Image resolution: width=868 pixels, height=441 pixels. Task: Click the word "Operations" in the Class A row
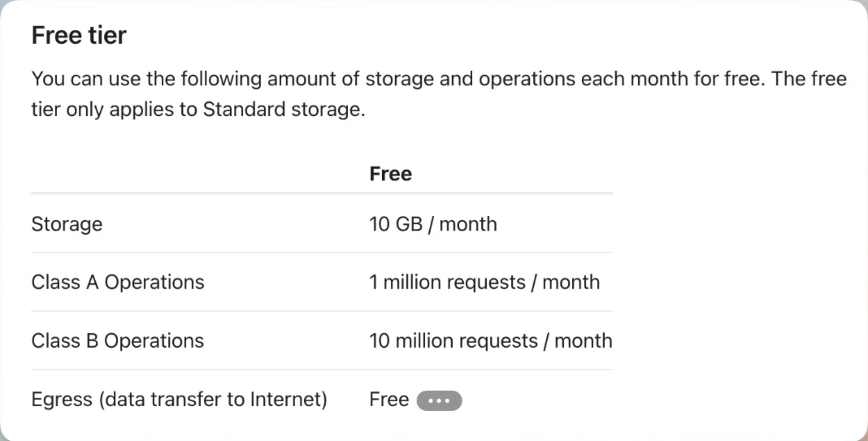[154, 282]
